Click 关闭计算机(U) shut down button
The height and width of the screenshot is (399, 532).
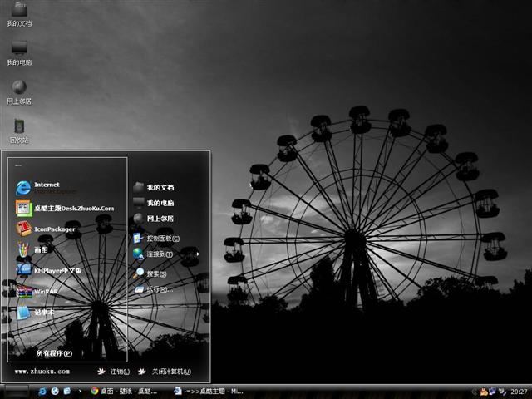(x=165, y=372)
